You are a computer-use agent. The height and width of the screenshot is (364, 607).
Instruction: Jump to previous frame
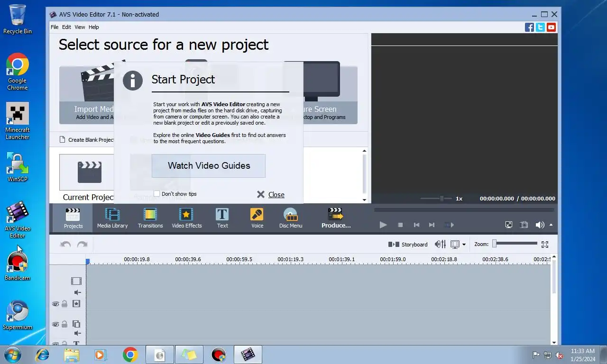pos(416,225)
